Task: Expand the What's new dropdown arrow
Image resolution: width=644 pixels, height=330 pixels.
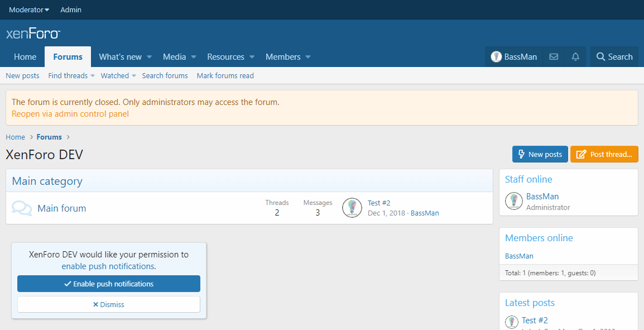Action: click(x=150, y=57)
